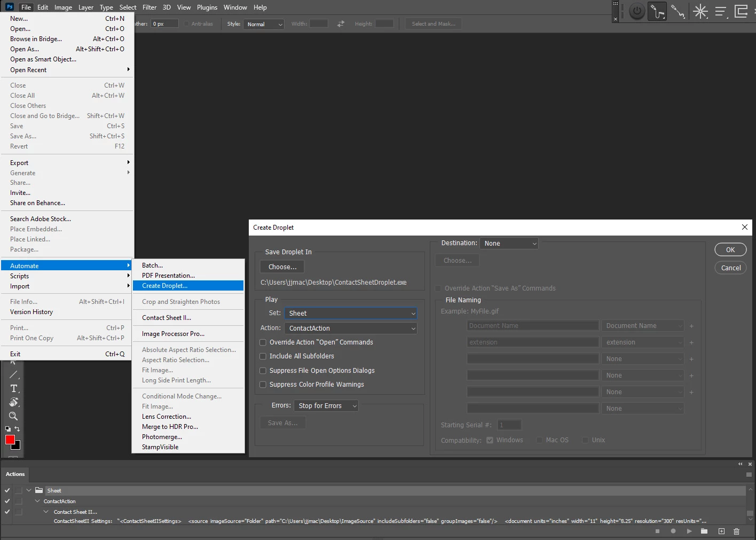The height and width of the screenshot is (540, 756).
Task: Switch to the Actions panel tab
Action: click(x=15, y=474)
